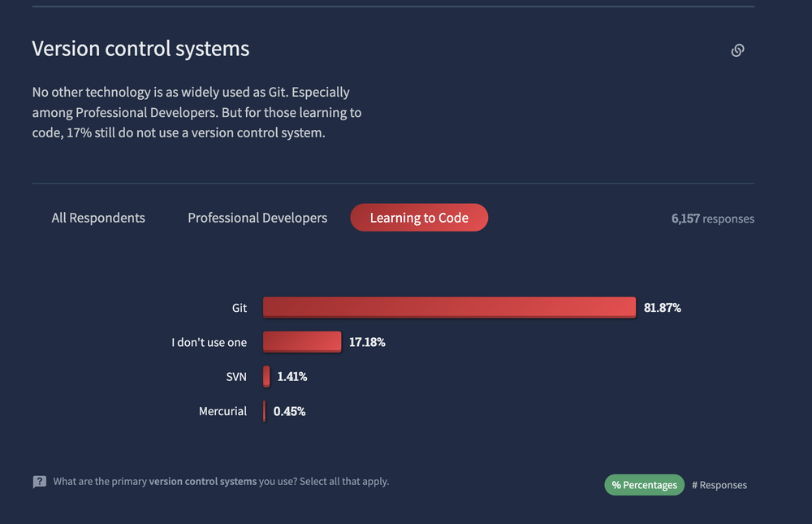Select the Learning to Code tab
The width and height of the screenshot is (812, 524).
pyautogui.click(x=419, y=218)
